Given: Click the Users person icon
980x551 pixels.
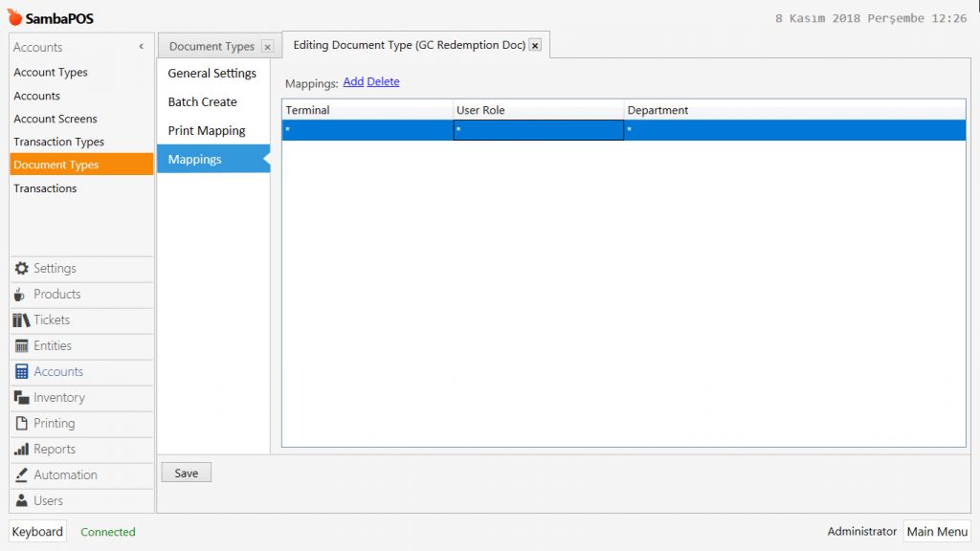Looking at the screenshot, I should click(x=21, y=501).
